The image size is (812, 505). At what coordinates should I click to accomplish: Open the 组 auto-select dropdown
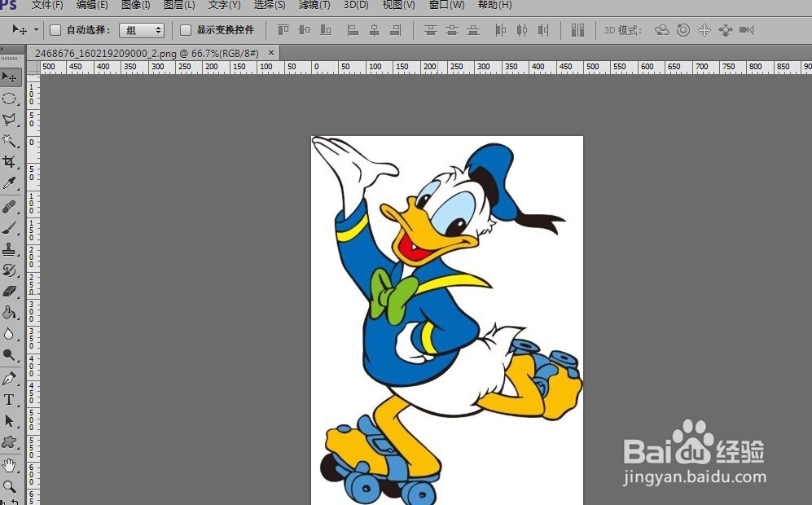(142, 30)
